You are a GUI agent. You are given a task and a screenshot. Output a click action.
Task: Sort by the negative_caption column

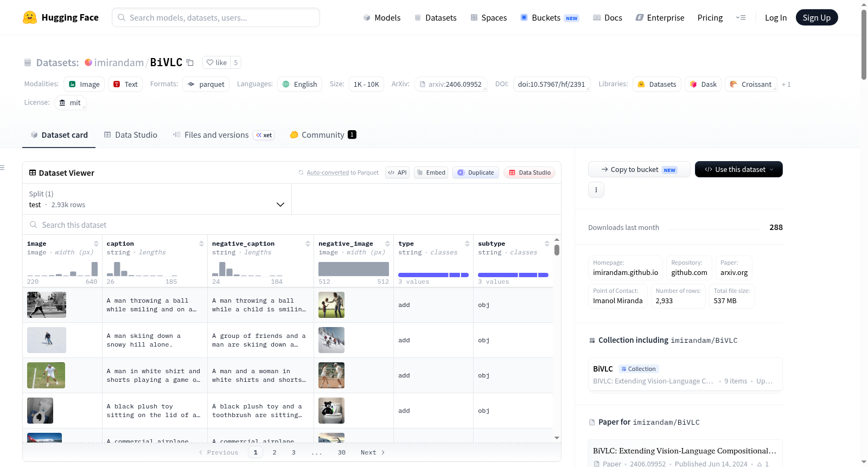308,244
